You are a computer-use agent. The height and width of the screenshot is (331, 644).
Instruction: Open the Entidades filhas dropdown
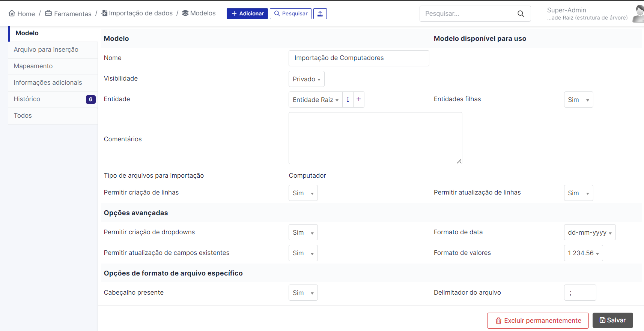click(x=578, y=100)
